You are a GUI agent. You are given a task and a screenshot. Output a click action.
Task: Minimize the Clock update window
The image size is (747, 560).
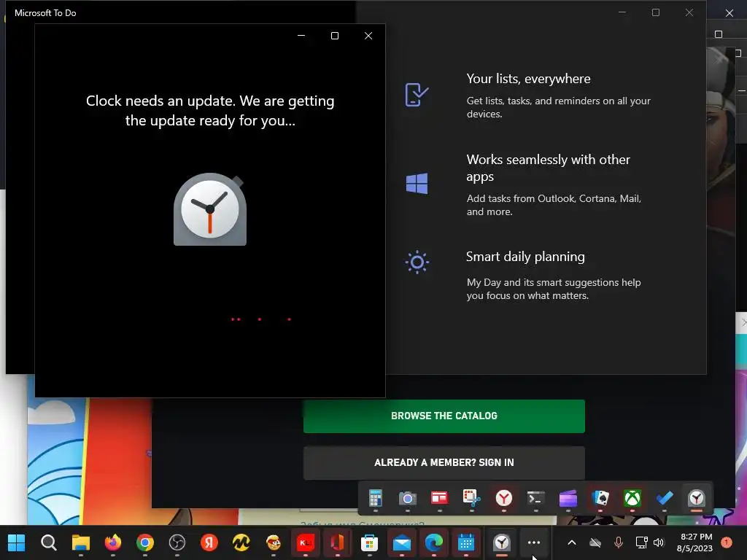301,36
